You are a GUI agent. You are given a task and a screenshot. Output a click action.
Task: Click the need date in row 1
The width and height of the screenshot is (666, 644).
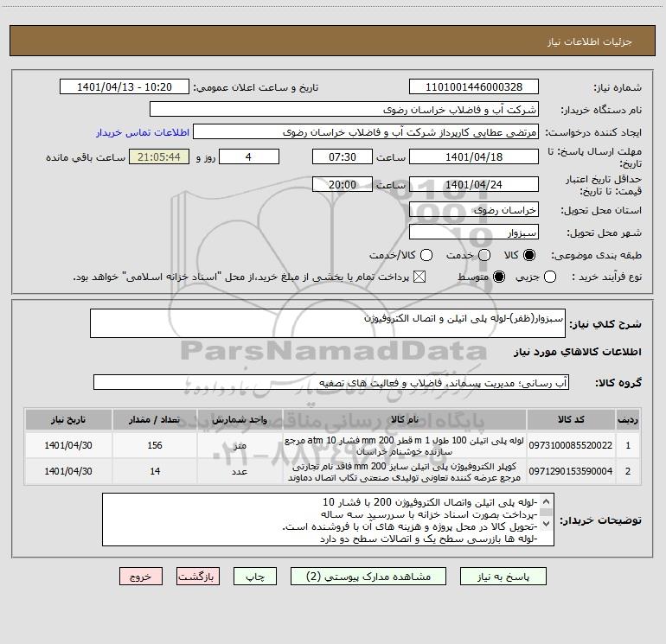(x=68, y=445)
